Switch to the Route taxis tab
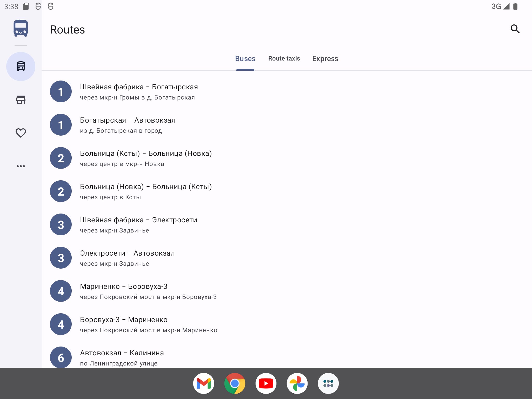 coord(284,59)
